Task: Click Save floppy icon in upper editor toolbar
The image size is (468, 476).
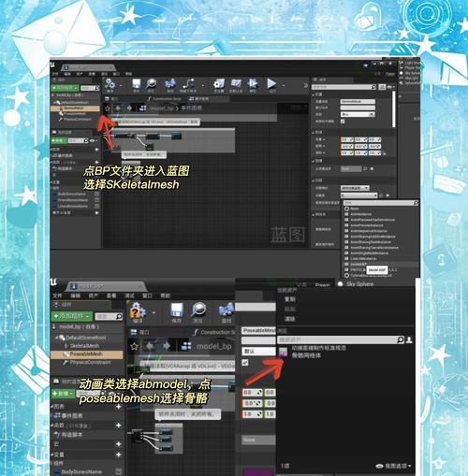Action: coord(136,83)
